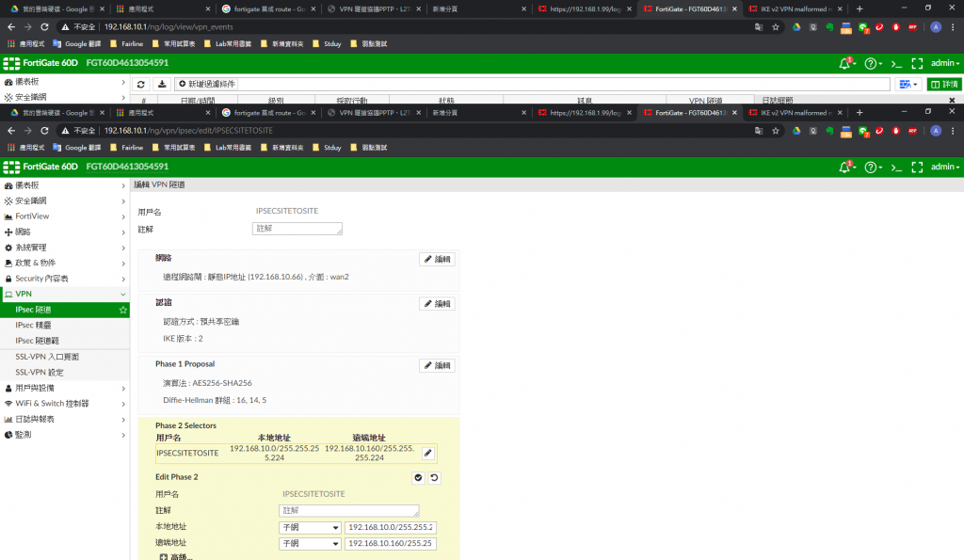Open Chrome profile avatar in front window
This screenshot has height=560, width=964.
pos(936,130)
